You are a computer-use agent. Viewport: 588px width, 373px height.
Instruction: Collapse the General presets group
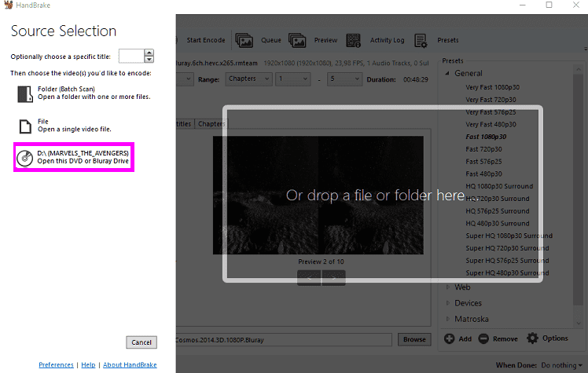(x=447, y=73)
